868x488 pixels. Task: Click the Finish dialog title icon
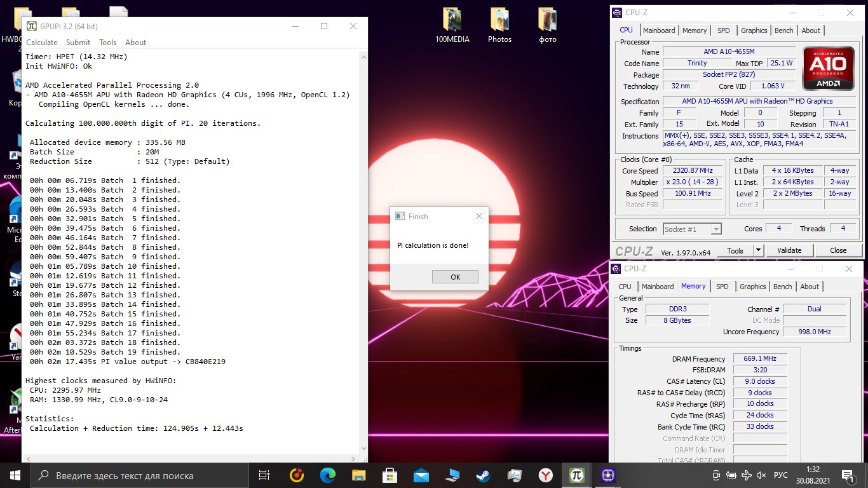(400, 216)
